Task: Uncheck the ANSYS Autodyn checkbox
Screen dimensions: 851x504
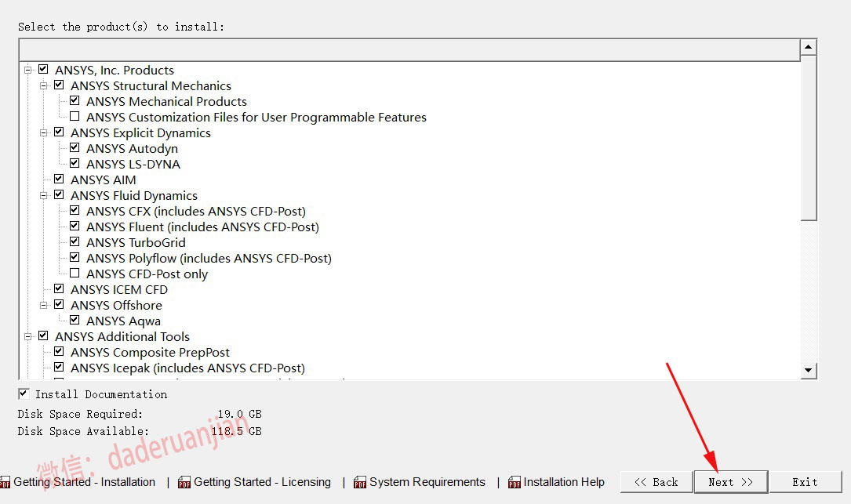Action: click(x=75, y=148)
